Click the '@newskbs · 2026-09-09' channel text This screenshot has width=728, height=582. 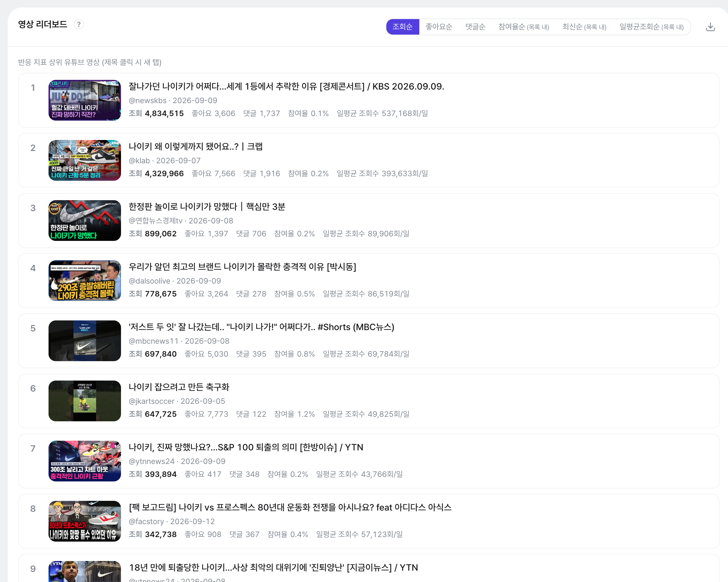(173, 101)
